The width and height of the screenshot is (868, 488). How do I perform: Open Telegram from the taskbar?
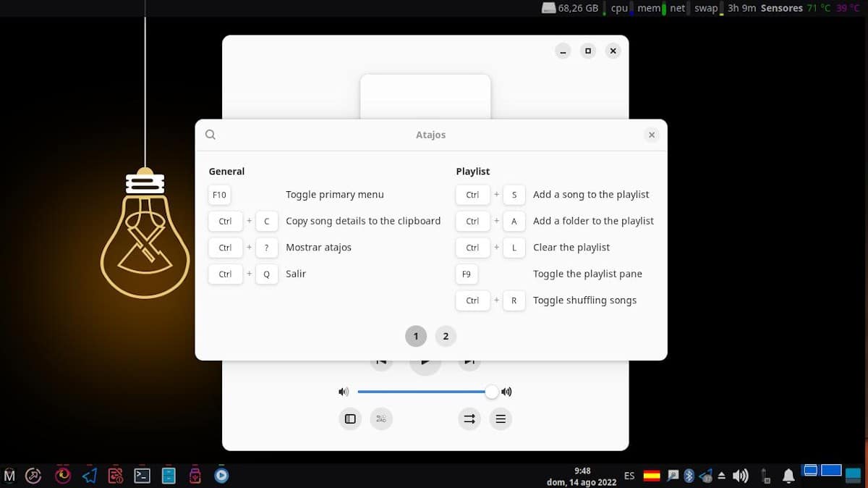click(90, 476)
